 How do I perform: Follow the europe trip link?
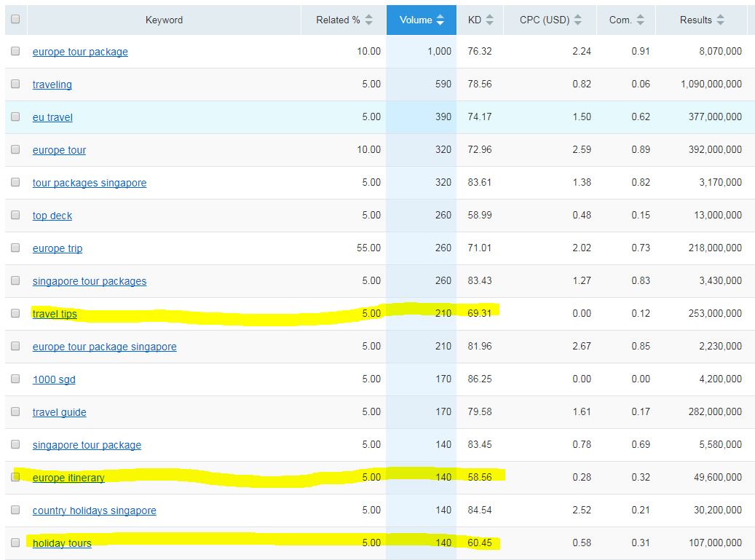coord(58,248)
